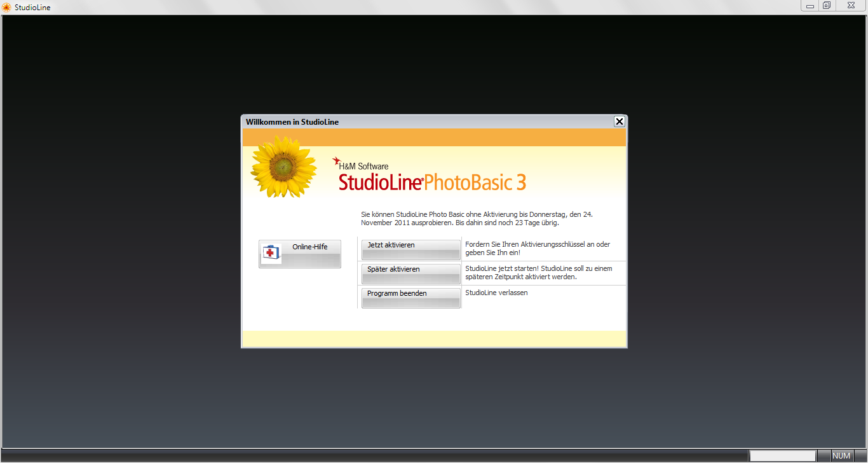Click the orange banner at dialog top

pyautogui.click(x=434, y=137)
